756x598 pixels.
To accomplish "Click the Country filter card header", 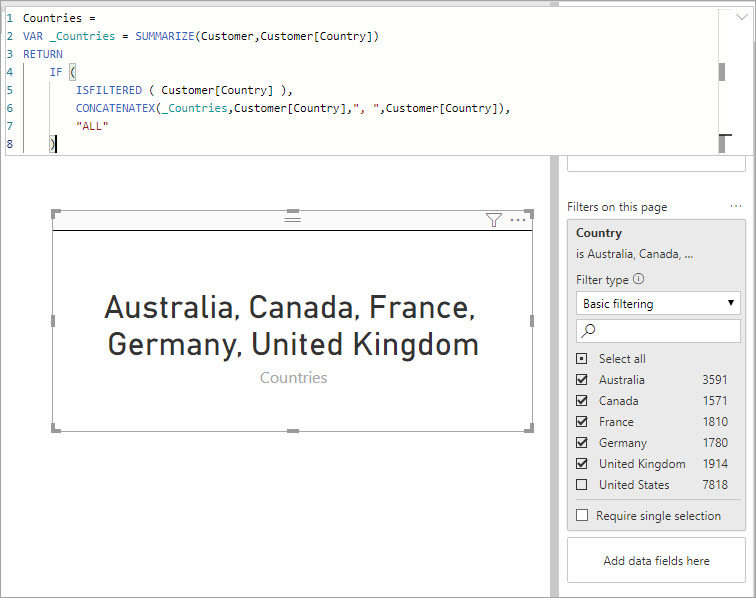I will pos(599,233).
